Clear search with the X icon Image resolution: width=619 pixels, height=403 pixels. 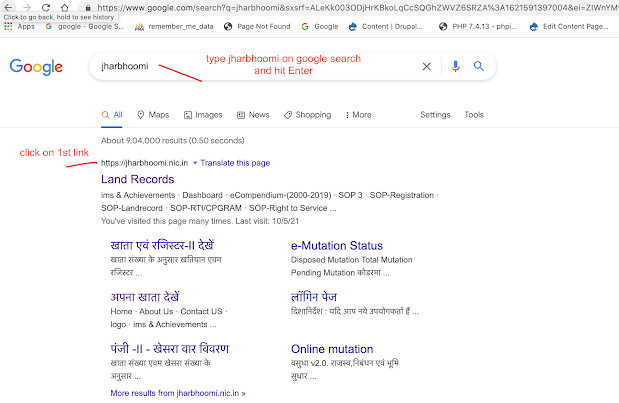427,66
